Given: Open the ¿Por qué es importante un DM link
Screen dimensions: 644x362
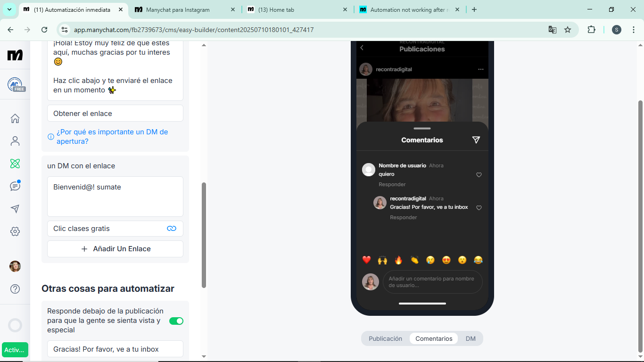Looking at the screenshot, I should pos(112,137).
